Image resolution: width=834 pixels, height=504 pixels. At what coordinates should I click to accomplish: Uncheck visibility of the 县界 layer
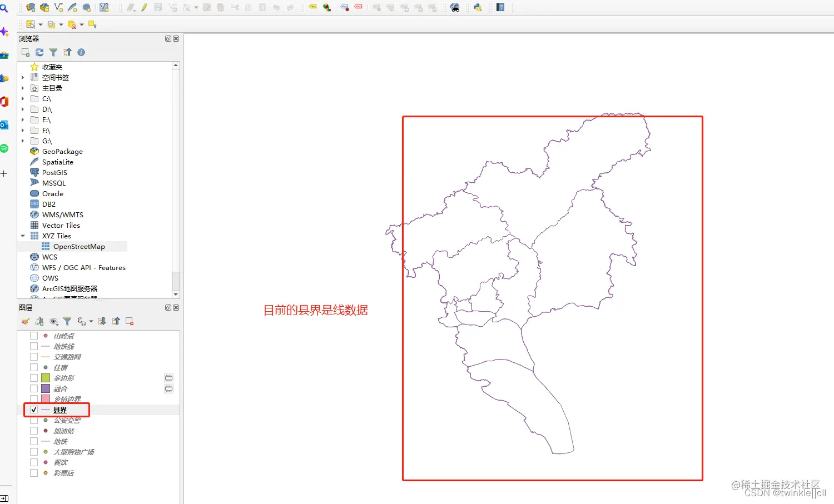click(x=33, y=410)
